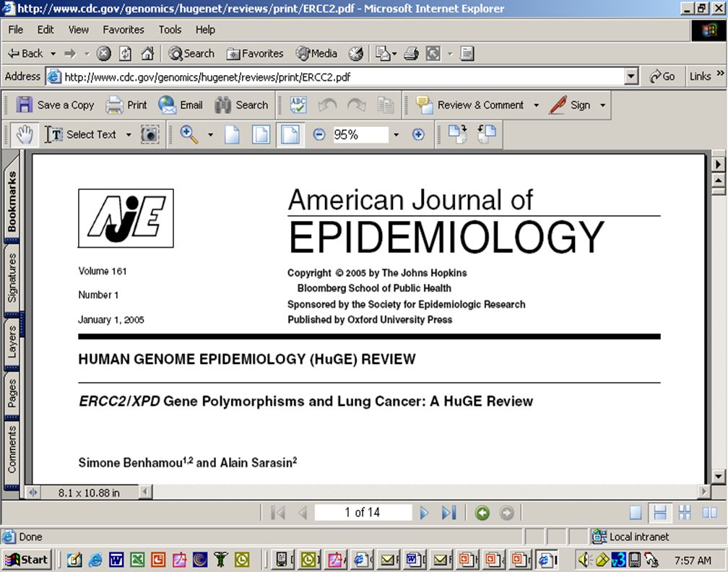Zoom in with the plus button
This screenshot has width=728, height=572.
418,134
